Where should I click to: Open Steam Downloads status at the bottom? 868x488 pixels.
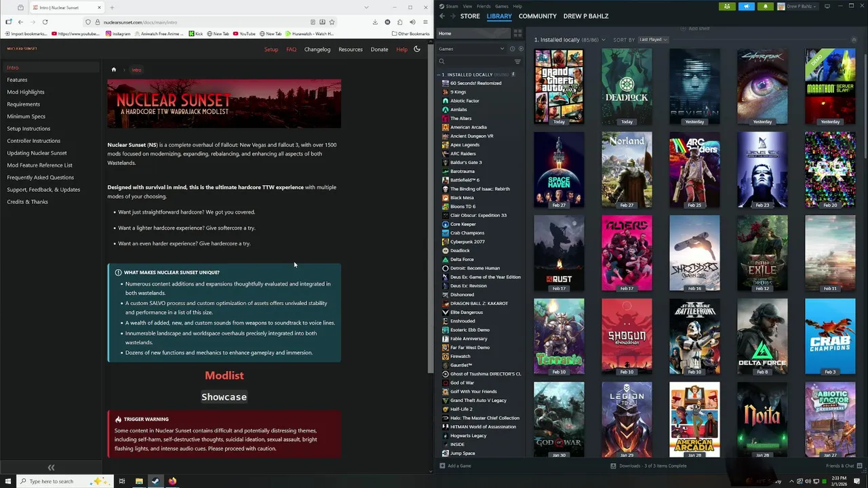coord(648,466)
